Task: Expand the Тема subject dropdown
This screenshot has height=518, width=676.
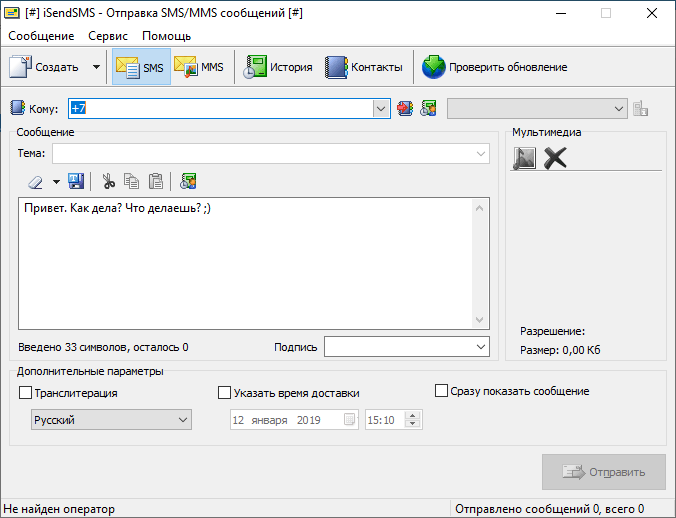Action: (x=481, y=154)
